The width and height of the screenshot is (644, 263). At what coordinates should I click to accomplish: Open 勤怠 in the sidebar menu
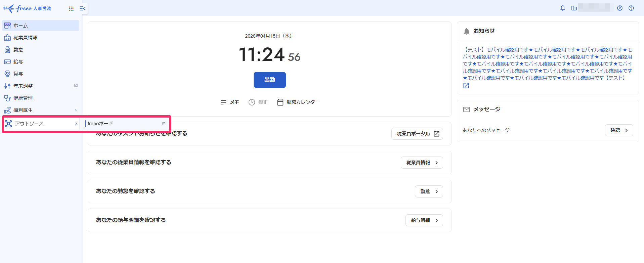pos(41,50)
